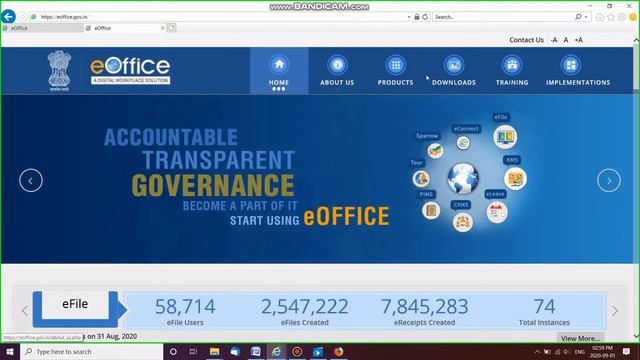This screenshot has width=640, height=360.
Task: Reset font size with A
Action: tap(566, 40)
